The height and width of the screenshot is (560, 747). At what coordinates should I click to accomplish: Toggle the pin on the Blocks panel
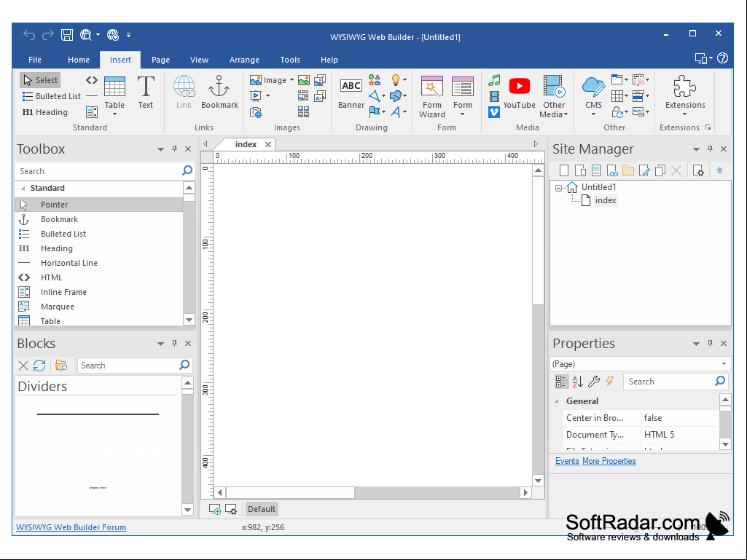(x=174, y=343)
